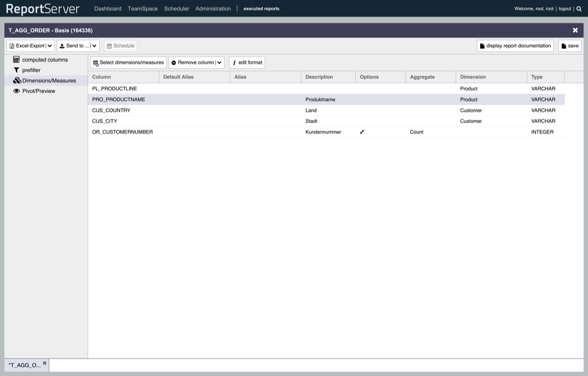
Task: Open the TeamSpace menu
Action: [143, 9]
